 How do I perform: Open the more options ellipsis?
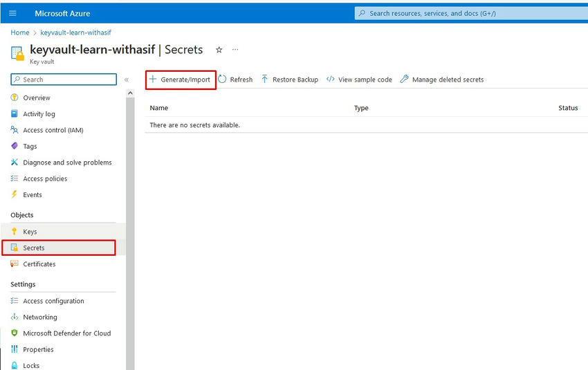[x=235, y=50]
